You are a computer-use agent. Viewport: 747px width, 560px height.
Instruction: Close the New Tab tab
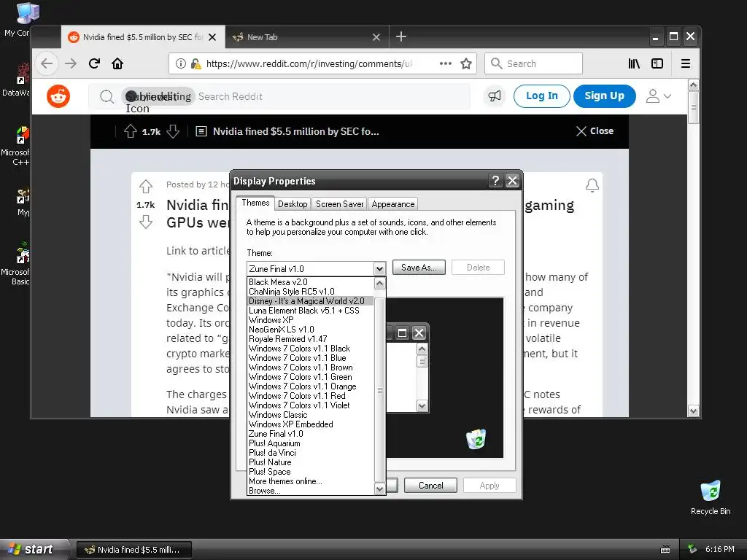(376, 37)
